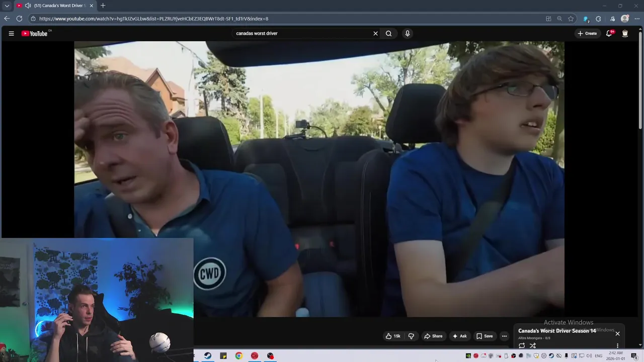Open the browser extensions puzzle menu
The image size is (644, 362).
(x=598, y=19)
